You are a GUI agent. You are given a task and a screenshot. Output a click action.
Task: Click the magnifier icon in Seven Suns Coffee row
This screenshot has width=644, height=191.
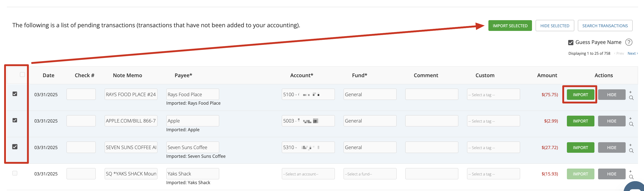click(x=631, y=151)
